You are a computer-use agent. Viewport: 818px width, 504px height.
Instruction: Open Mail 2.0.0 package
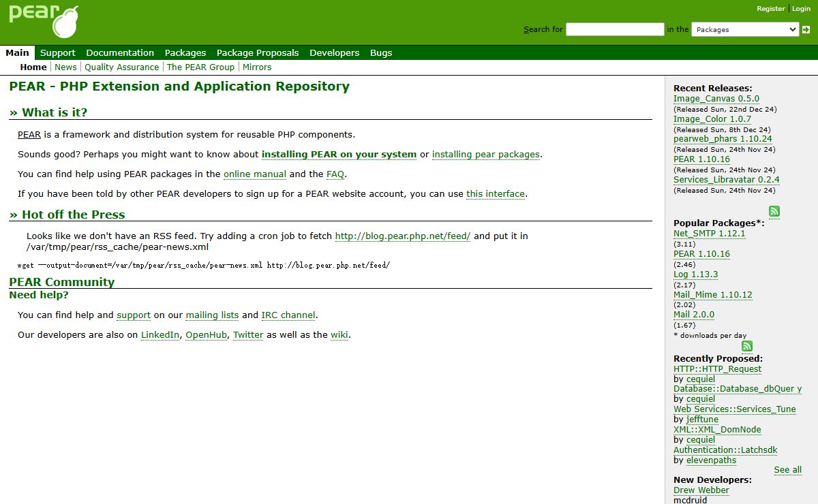[x=694, y=314]
